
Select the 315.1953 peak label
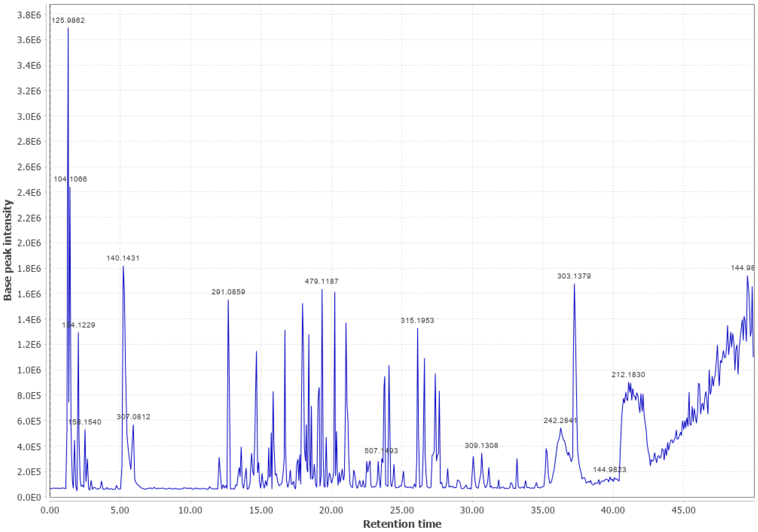coord(417,321)
